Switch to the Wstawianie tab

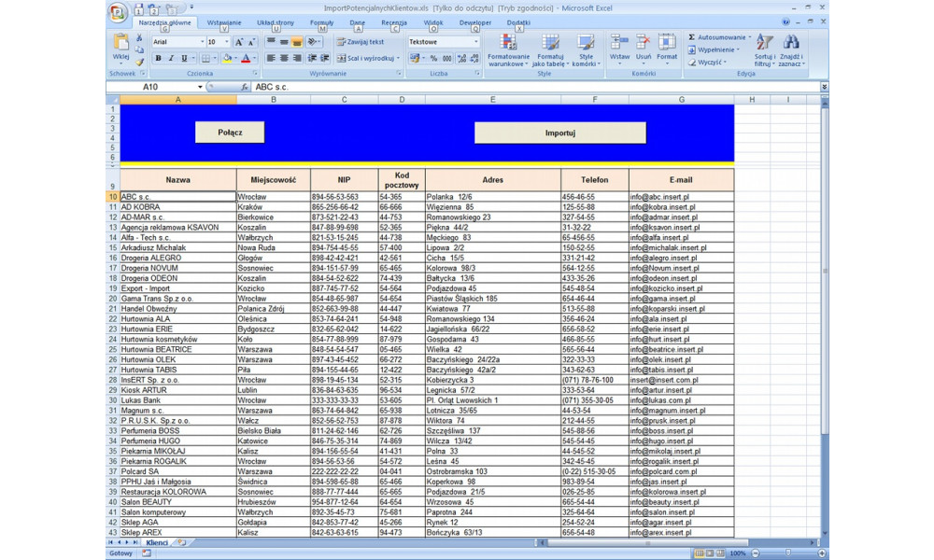(x=224, y=22)
